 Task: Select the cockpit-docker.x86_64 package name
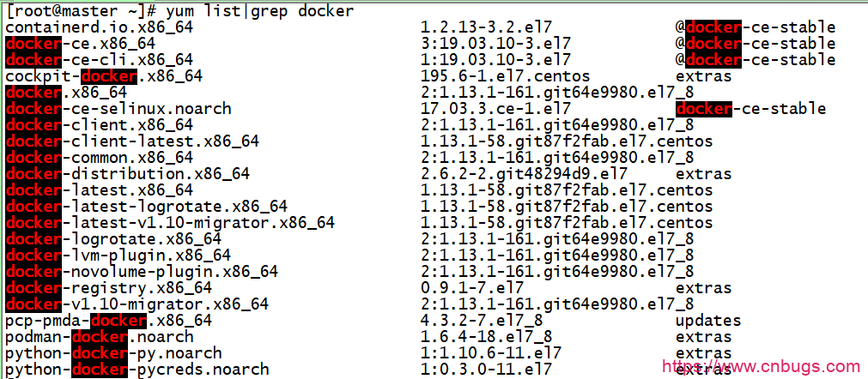104,76
